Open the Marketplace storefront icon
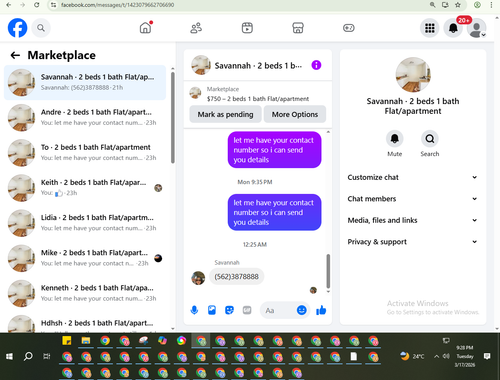This screenshot has height=380, width=500. point(298,28)
